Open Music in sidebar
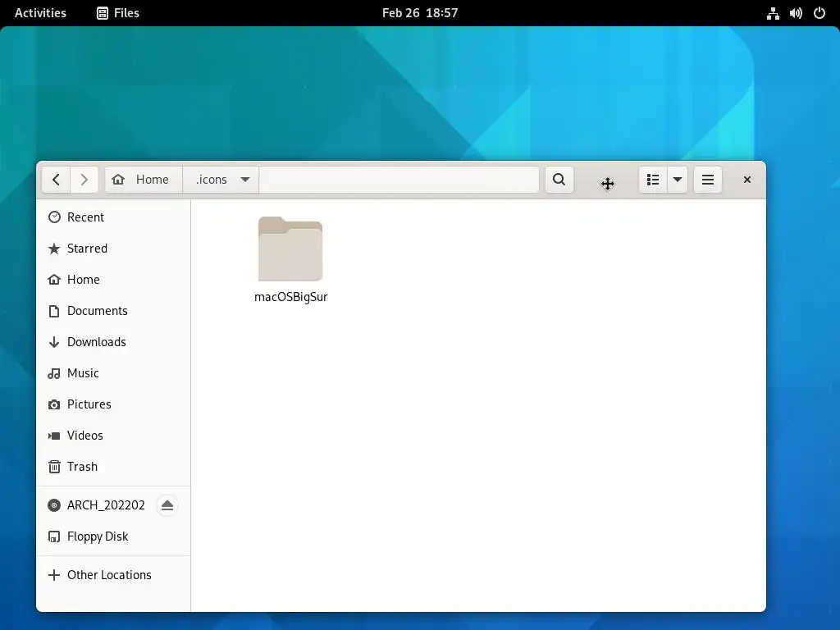This screenshot has height=630, width=840. (113, 373)
